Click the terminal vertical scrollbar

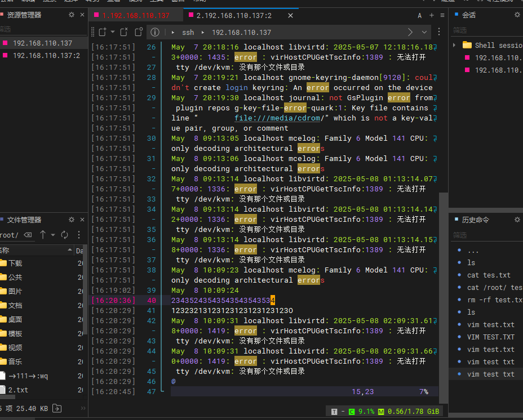tap(444, 298)
